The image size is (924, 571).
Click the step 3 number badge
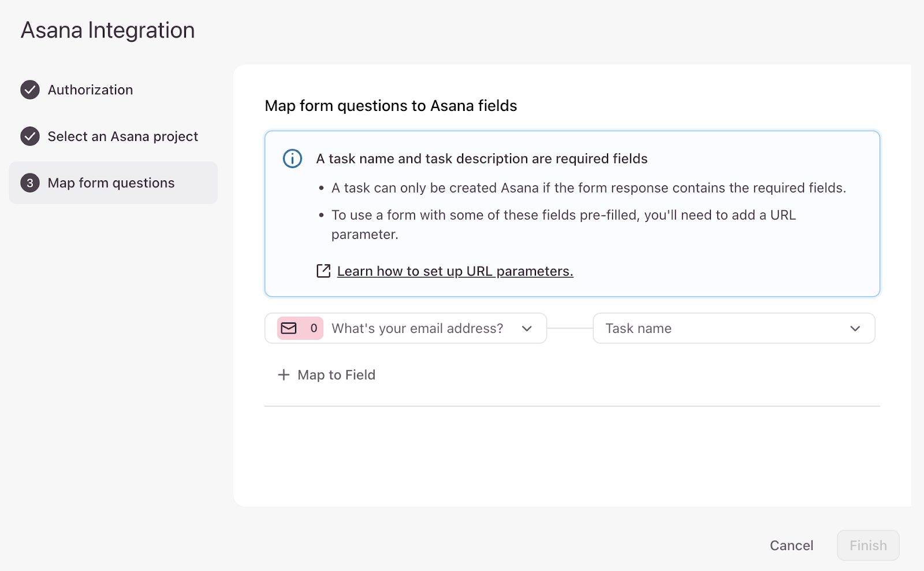point(30,183)
